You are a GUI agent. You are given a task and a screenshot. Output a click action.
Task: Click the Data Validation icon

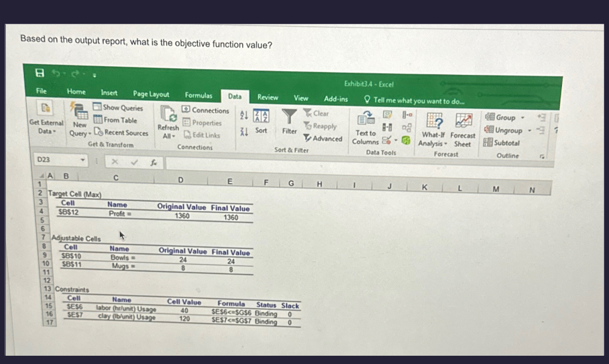pos(386,140)
